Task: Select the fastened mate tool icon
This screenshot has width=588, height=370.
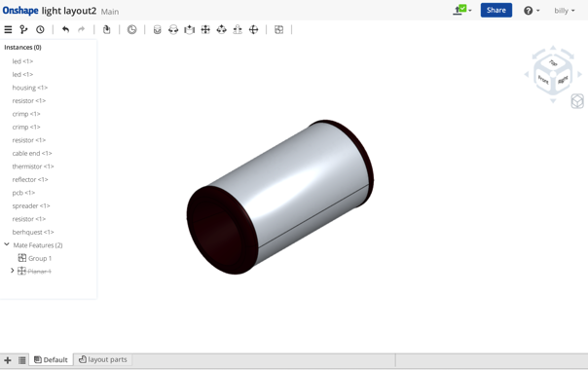Action: 157,29
